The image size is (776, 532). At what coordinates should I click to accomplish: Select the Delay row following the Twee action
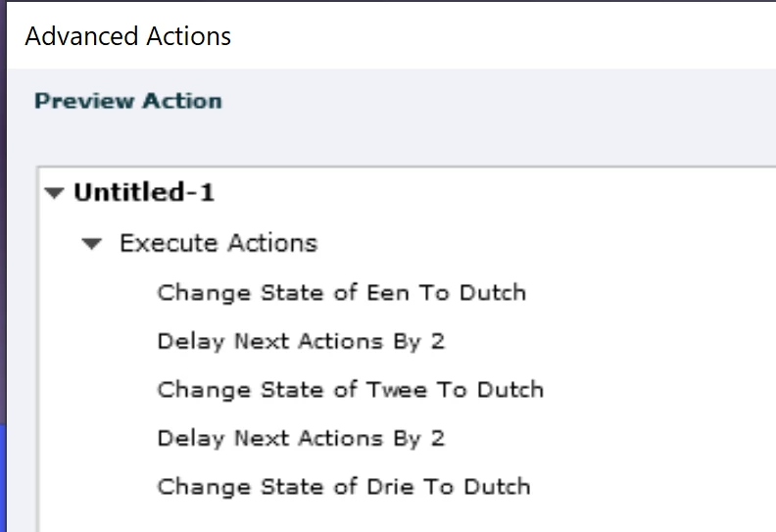tap(301, 438)
